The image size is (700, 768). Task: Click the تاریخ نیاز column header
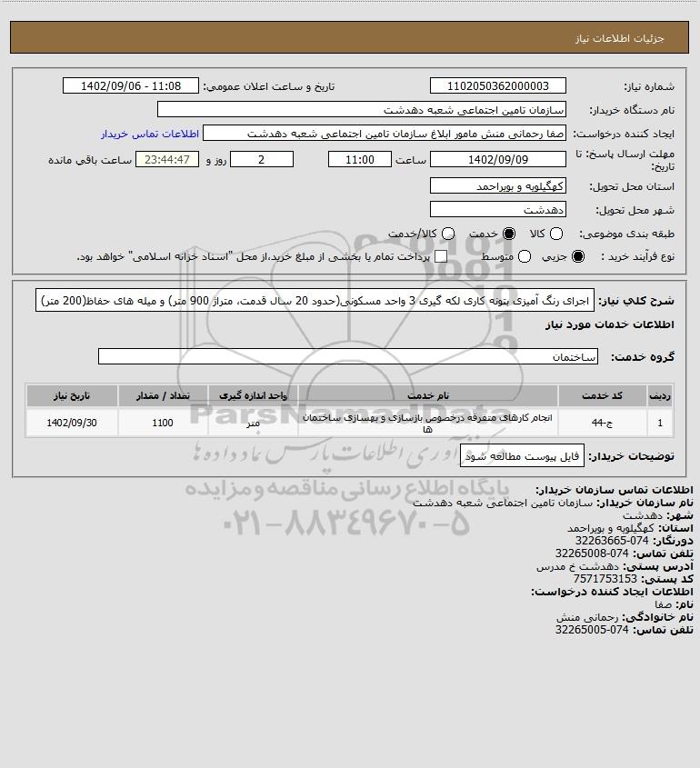pos(72,395)
